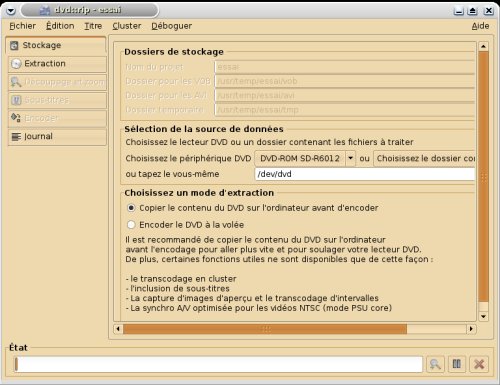Click the orange horizontal scrollbar thumb
This screenshot has height=385, width=500.
265,329
